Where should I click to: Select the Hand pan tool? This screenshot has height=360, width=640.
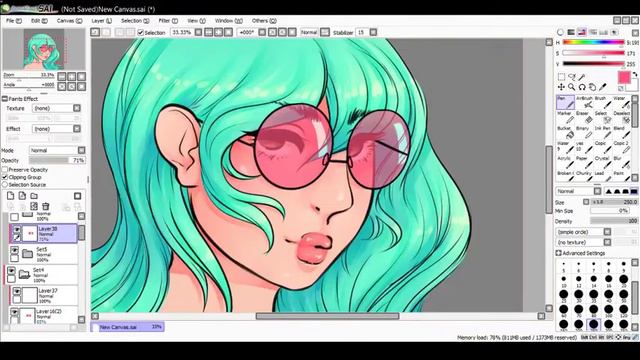coord(592,87)
